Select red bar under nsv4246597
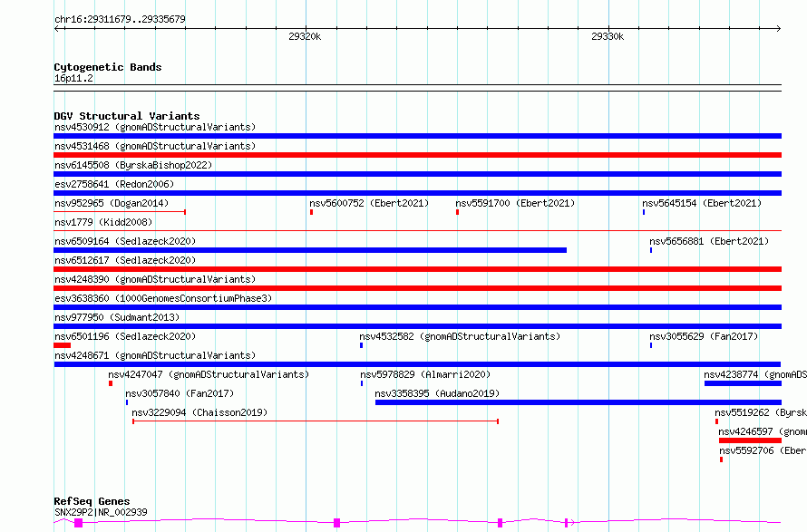807x532 pixels. pos(751,440)
